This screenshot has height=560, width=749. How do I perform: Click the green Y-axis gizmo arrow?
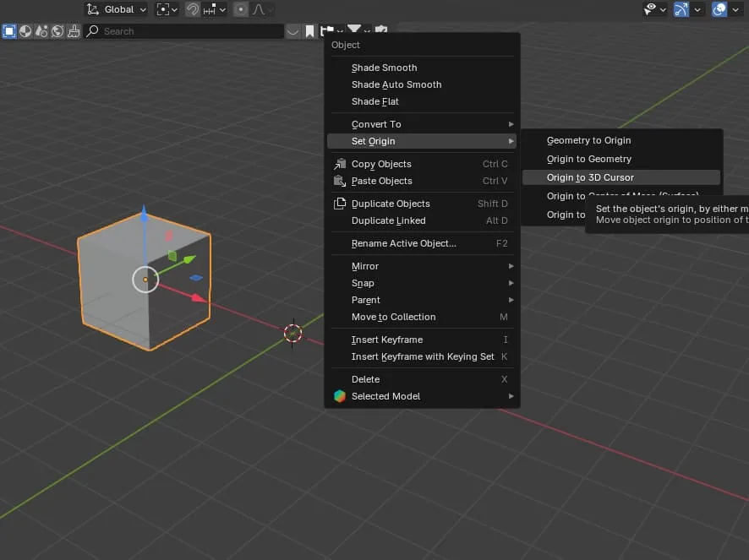189,259
